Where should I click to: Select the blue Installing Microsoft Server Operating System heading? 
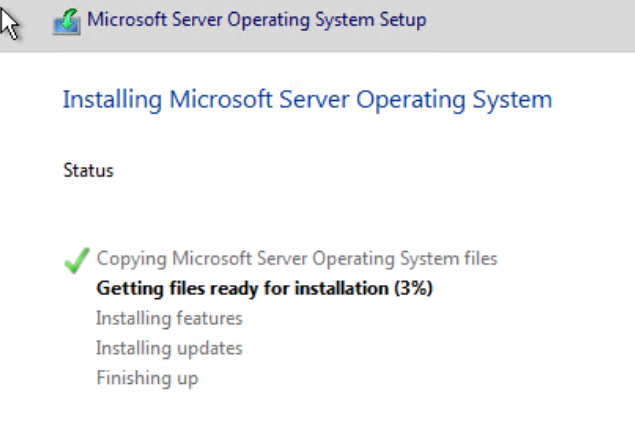pyautogui.click(x=307, y=99)
